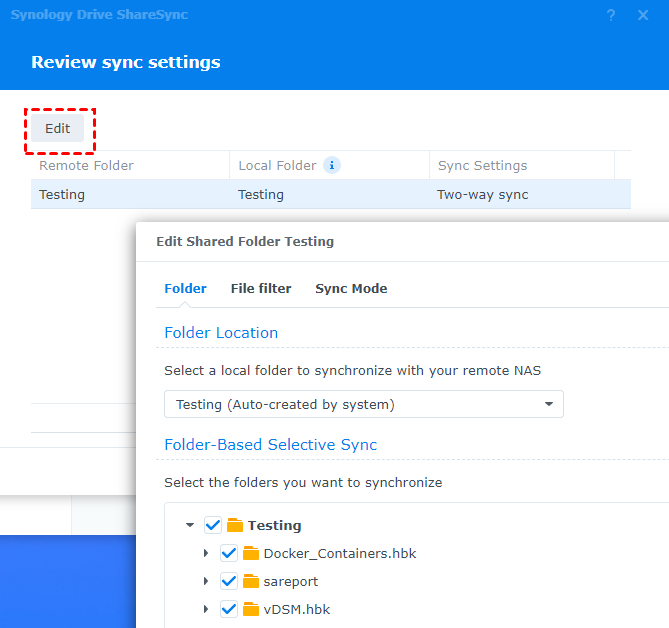Click the Docker_Containers.hbk folder icon
Screen dimensions: 669x628
click(x=251, y=553)
